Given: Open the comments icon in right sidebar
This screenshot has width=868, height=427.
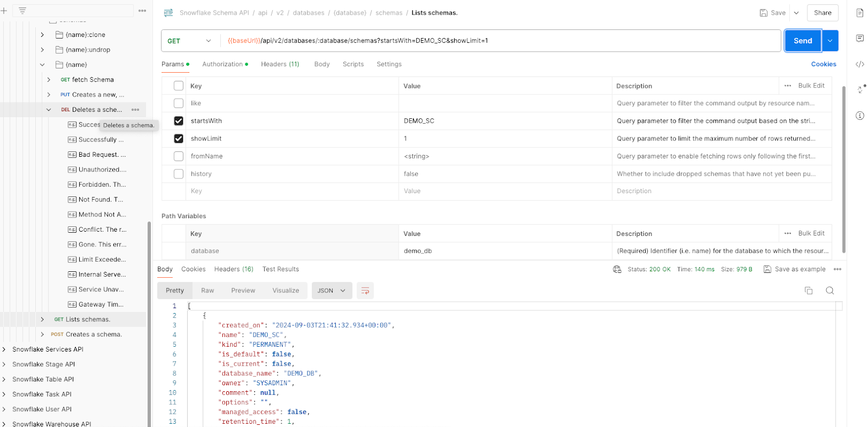Looking at the screenshot, I should tap(860, 39).
